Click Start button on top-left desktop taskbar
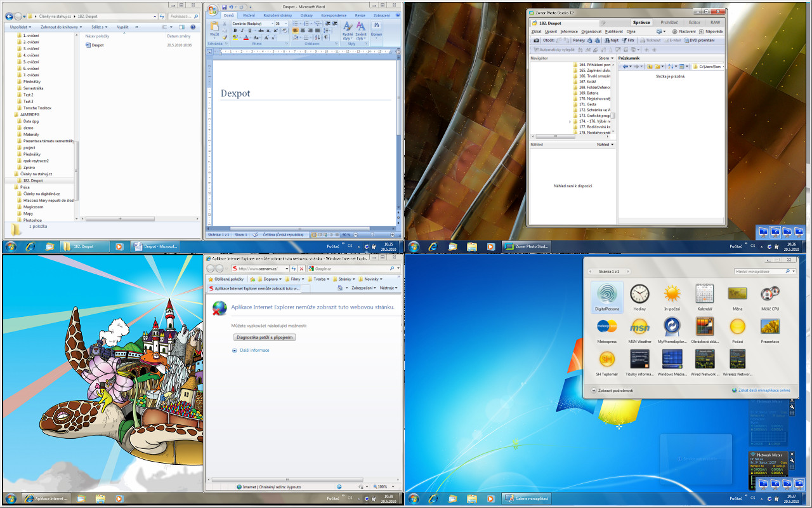The width and height of the screenshot is (812, 508). (10, 246)
